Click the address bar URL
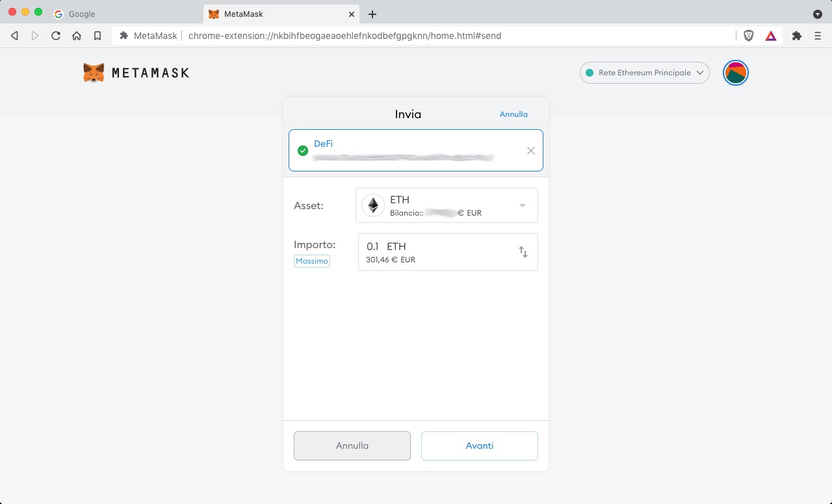 [344, 36]
